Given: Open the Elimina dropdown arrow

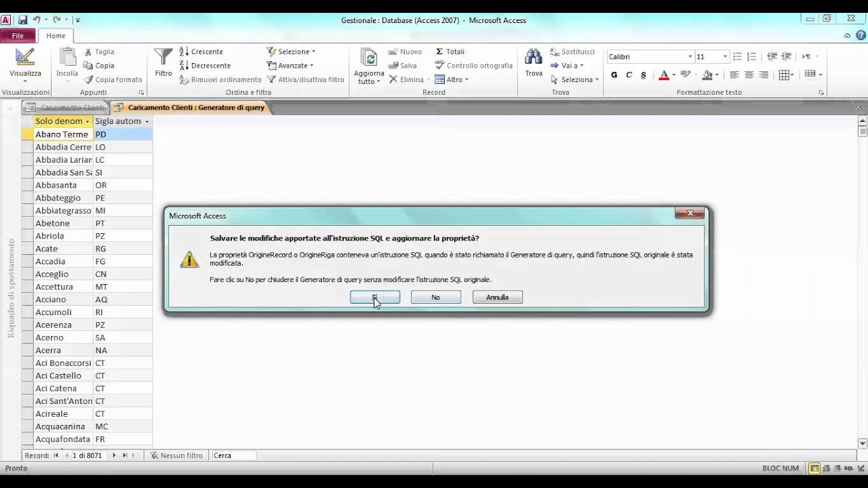Looking at the screenshot, I should [430, 80].
